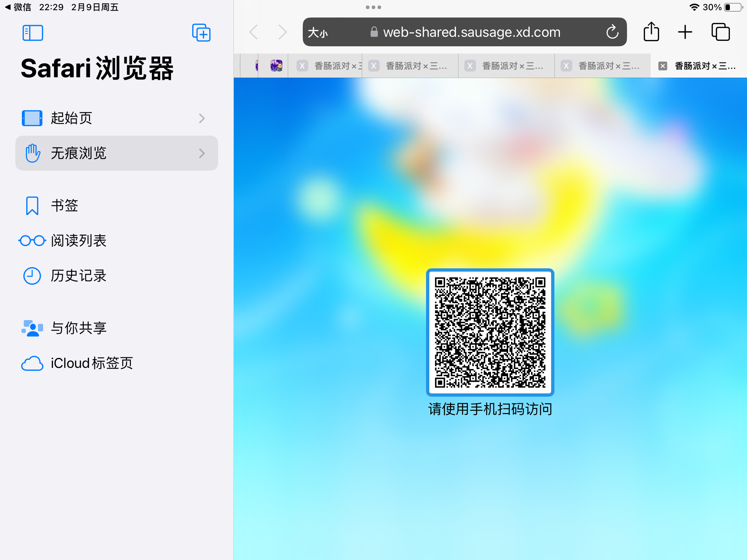Close the active 香肠派对×三... tab
Image resolution: width=747 pixels, height=560 pixels.
tap(663, 66)
